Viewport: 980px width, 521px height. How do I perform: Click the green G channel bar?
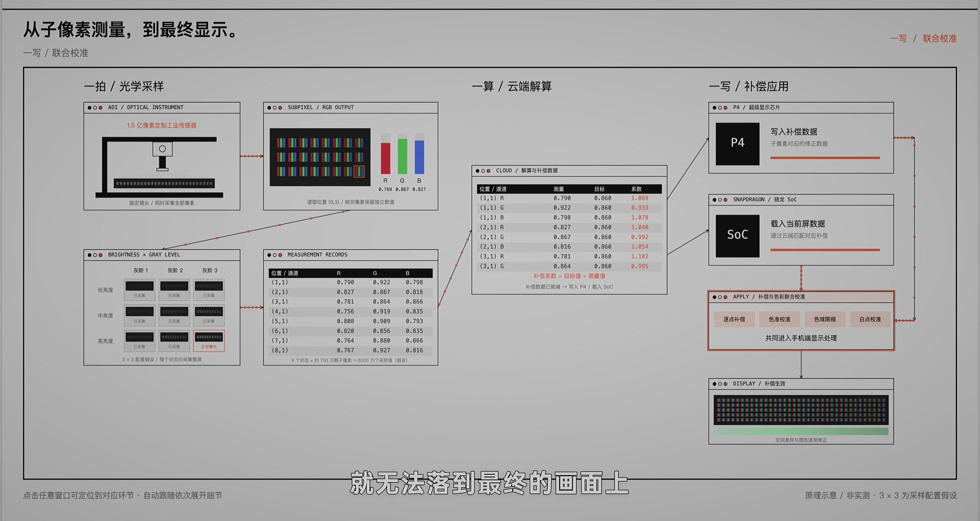pos(402,156)
